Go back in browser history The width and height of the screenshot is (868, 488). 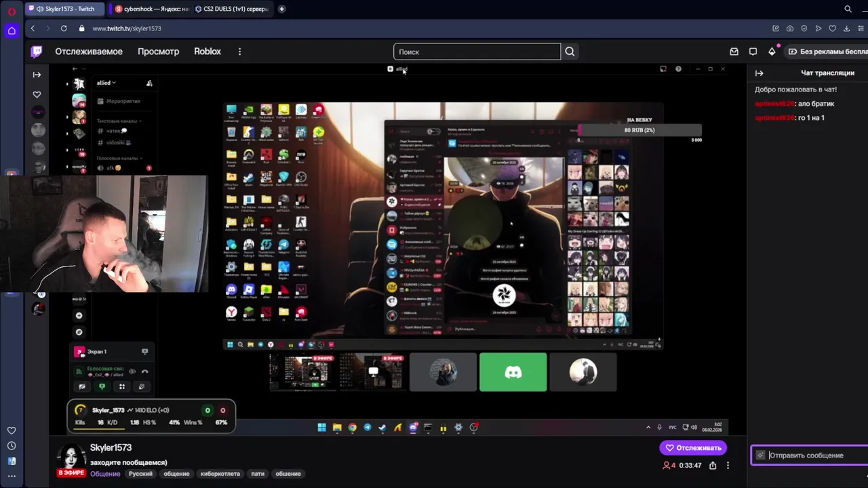click(33, 28)
